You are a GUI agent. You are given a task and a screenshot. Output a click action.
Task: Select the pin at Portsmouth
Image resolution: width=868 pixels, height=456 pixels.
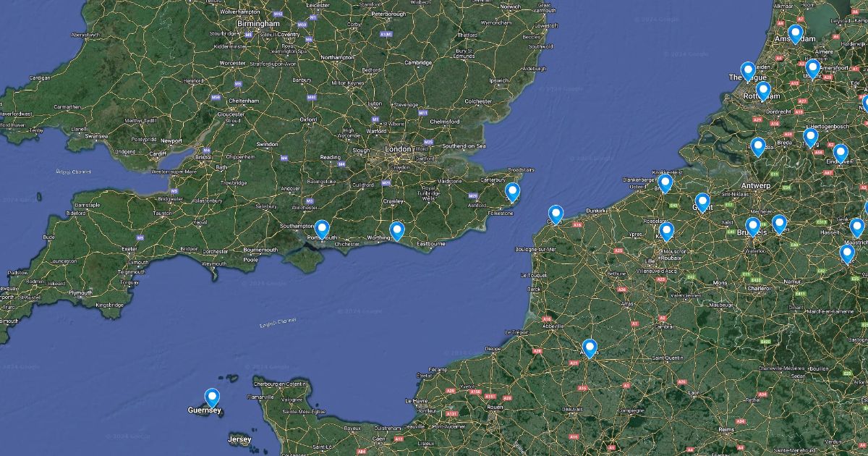pyautogui.click(x=322, y=230)
